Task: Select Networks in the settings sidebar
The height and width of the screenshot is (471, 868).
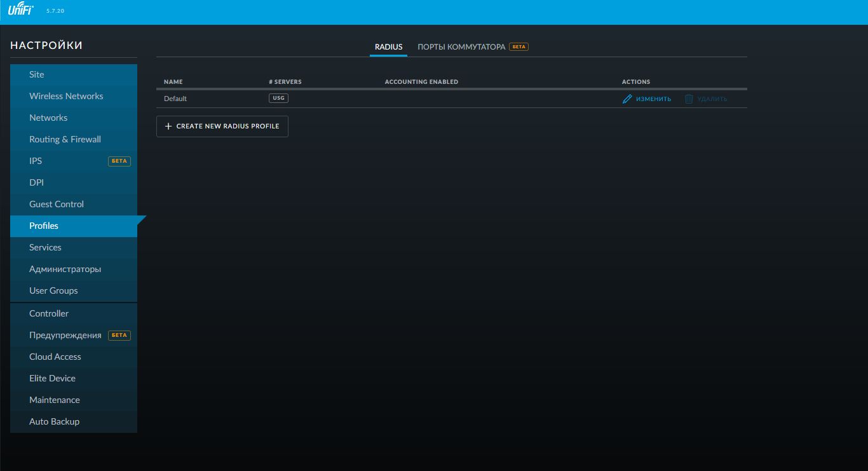Action: point(48,118)
